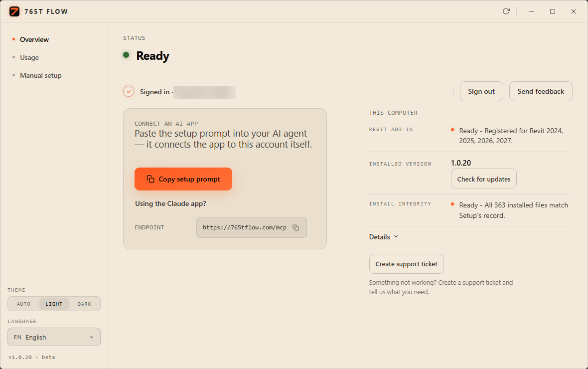Go to the Overview page
The width and height of the screenshot is (588, 369).
click(34, 39)
